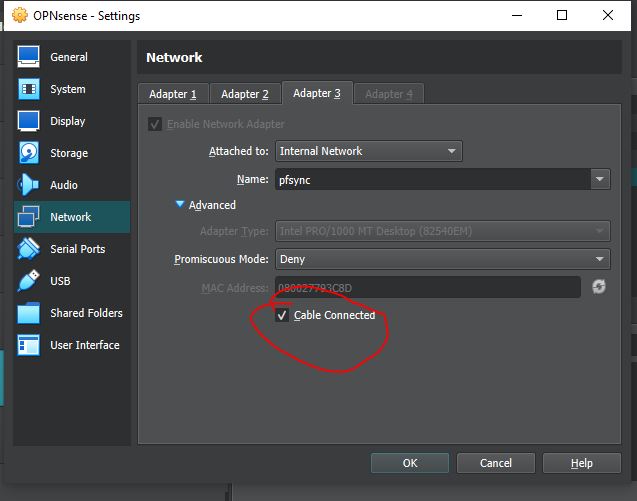
Task: Open the Serial Ports plug icon
Action: [28, 249]
